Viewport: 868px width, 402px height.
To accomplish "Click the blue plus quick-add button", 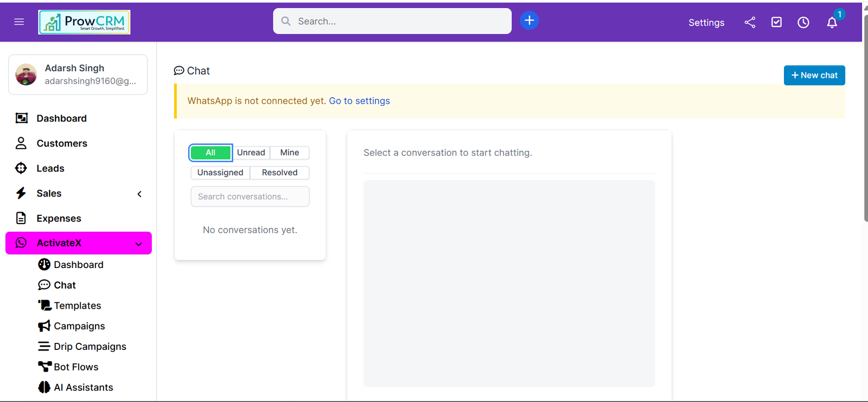I will [529, 21].
